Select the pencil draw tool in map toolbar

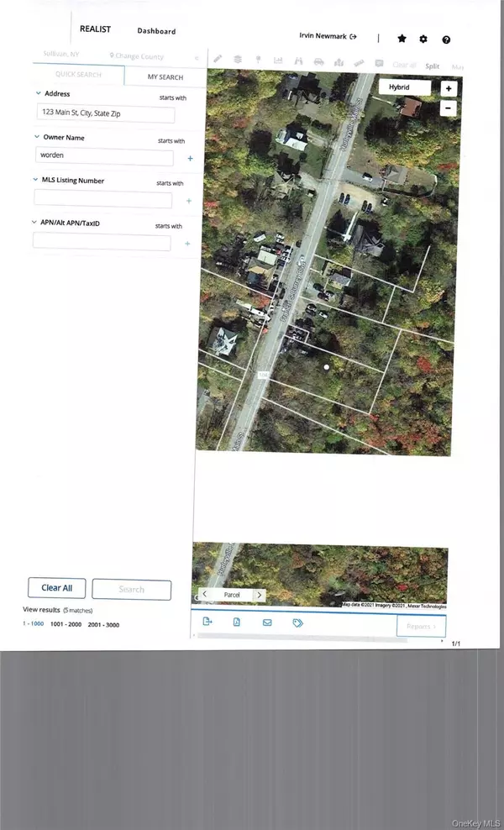218,59
